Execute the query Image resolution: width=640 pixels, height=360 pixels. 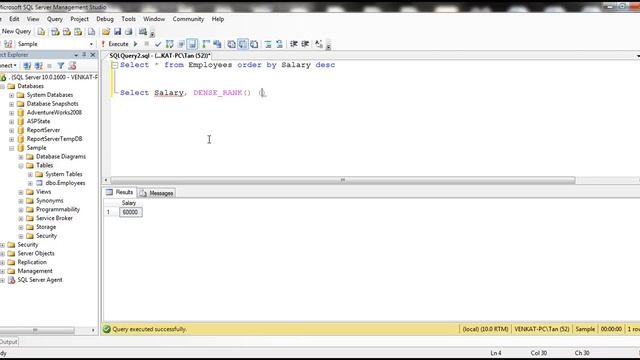(x=115, y=44)
